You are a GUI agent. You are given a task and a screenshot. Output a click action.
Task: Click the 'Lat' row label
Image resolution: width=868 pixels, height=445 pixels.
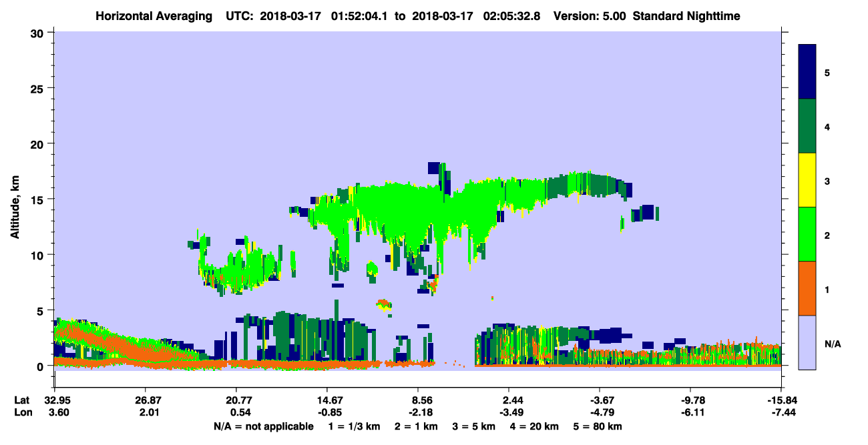point(22,400)
